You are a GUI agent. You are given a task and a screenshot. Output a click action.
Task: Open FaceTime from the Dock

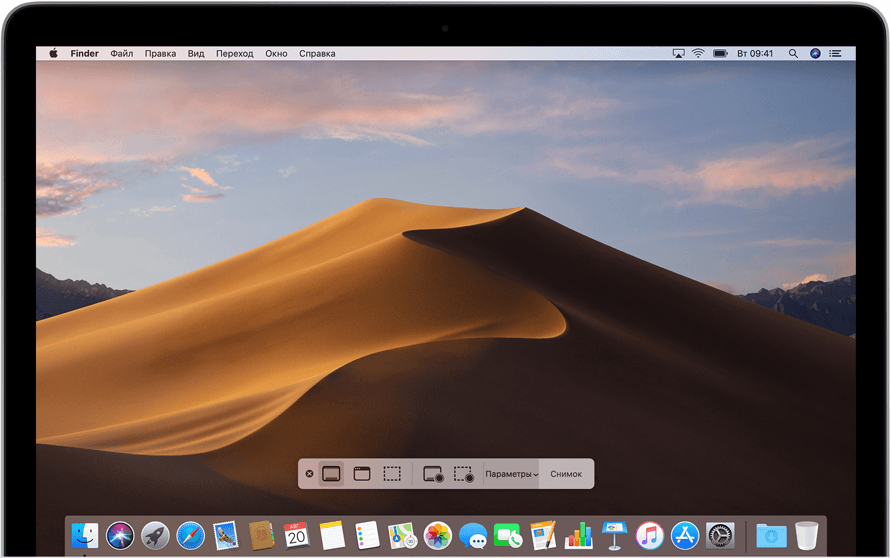tap(508, 535)
